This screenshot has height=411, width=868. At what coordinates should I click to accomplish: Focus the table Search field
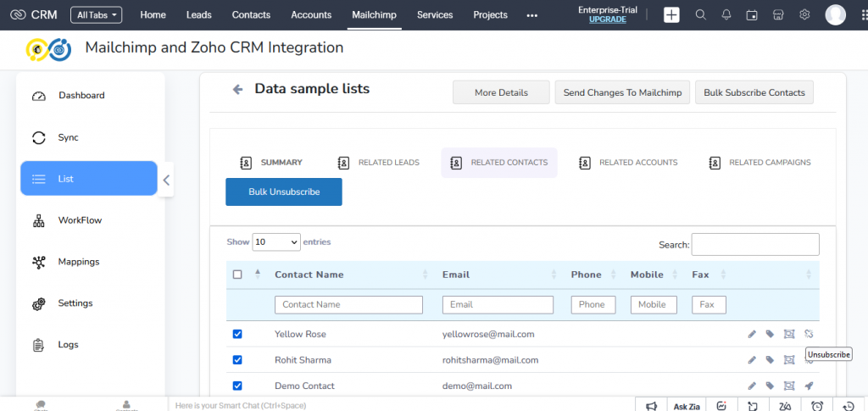coord(755,245)
